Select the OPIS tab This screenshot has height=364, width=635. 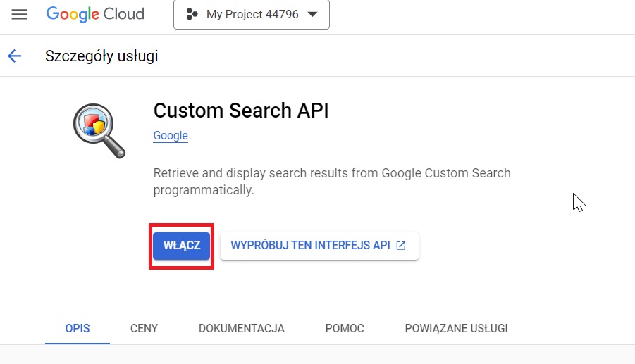pos(78,328)
